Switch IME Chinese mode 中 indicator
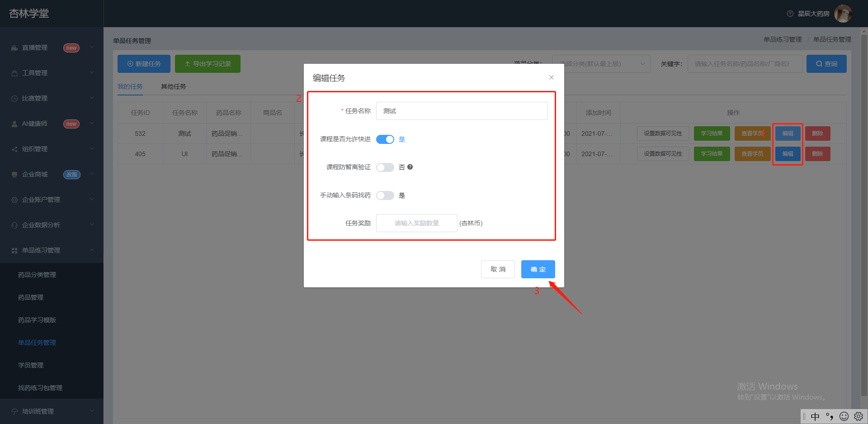The image size is (868, 424). click(x=815, y=416)
